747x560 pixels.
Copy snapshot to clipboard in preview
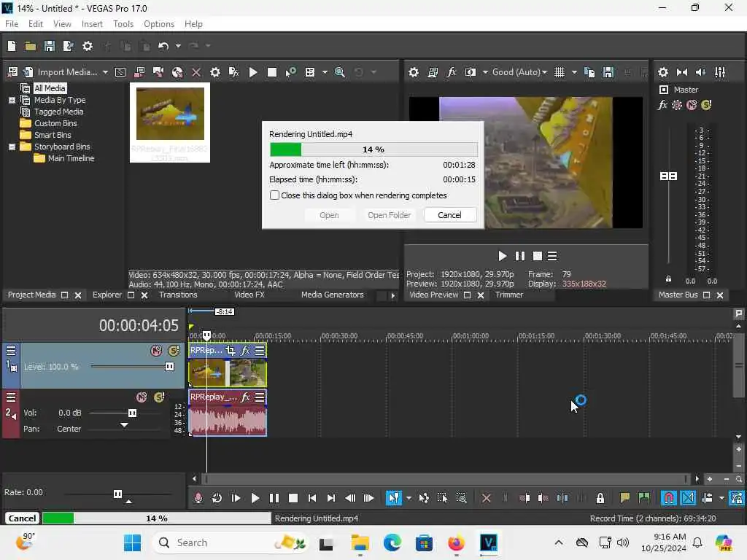coord(589,72)
